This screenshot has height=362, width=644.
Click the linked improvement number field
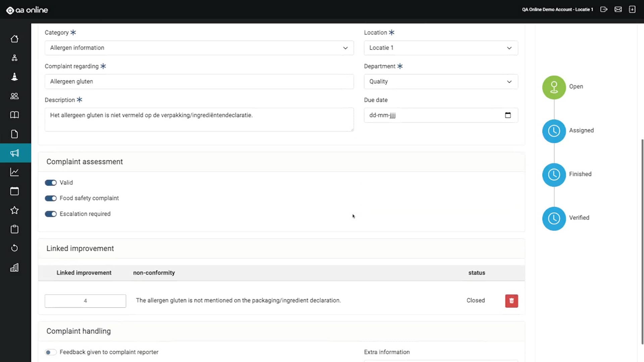tap(86, 301)
